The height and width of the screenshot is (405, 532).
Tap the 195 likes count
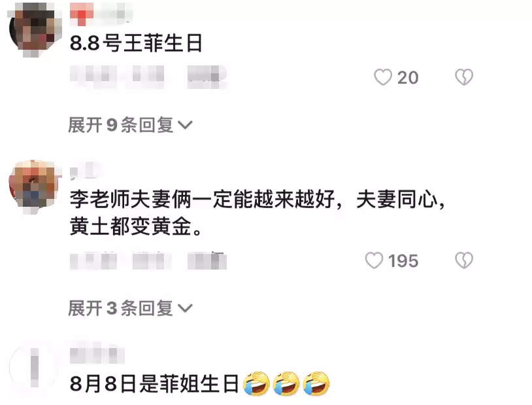(x=403, y=261)
